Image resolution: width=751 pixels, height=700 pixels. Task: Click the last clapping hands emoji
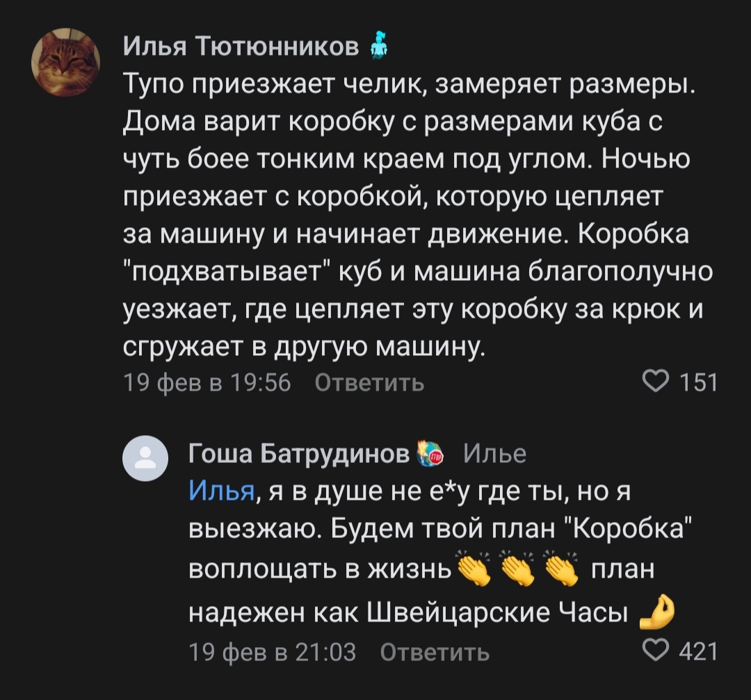pos(561,568)
